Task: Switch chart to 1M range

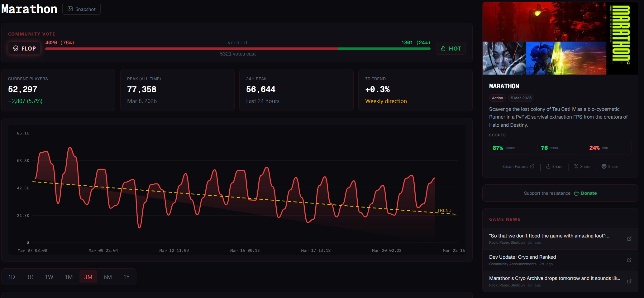Action: coord(69,277)
